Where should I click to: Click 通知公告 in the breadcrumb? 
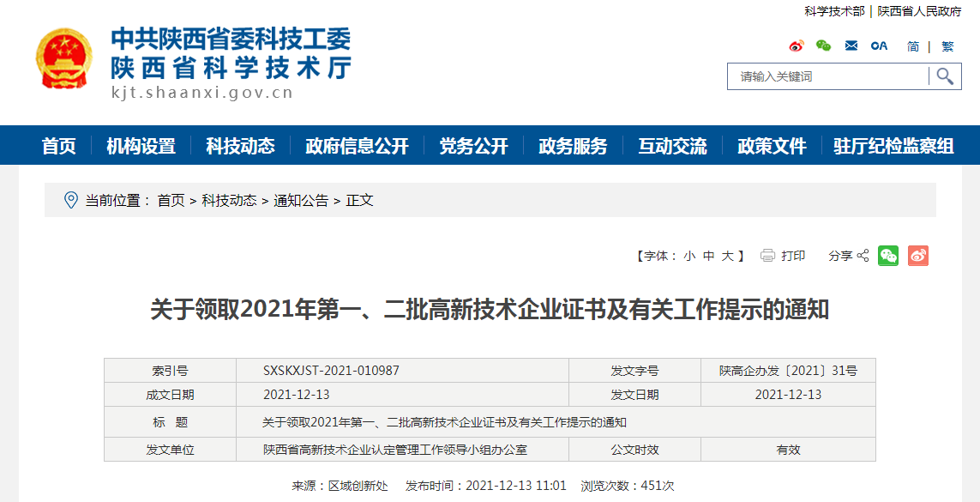pos(301,200)
